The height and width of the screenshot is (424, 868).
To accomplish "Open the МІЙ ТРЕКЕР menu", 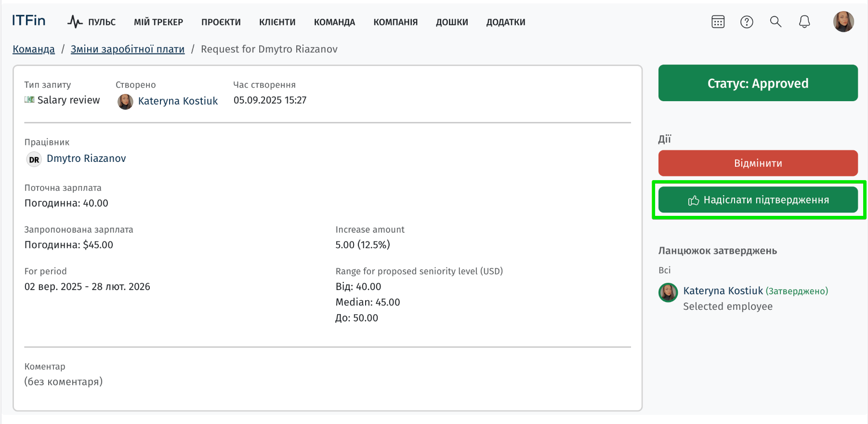I will click(158, 22).
